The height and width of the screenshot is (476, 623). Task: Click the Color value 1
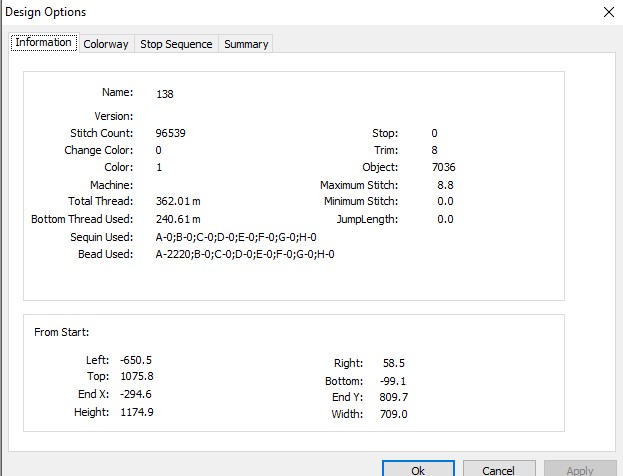click(x=159, y=167)
